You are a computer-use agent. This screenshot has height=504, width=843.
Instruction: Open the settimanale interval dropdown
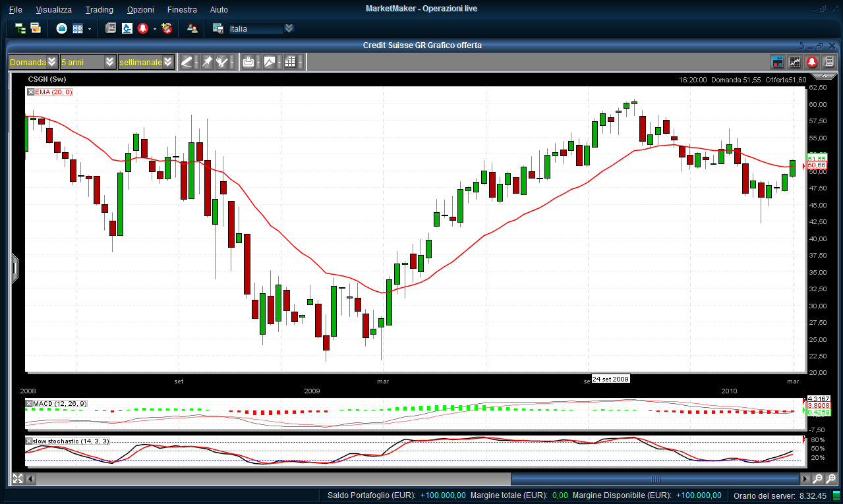coord(146,62)
